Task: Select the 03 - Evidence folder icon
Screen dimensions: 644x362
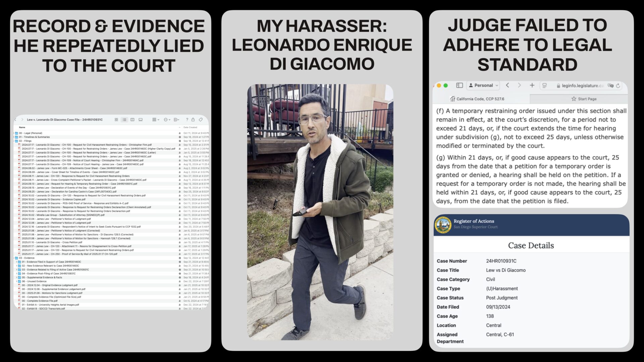Action: 17,258
